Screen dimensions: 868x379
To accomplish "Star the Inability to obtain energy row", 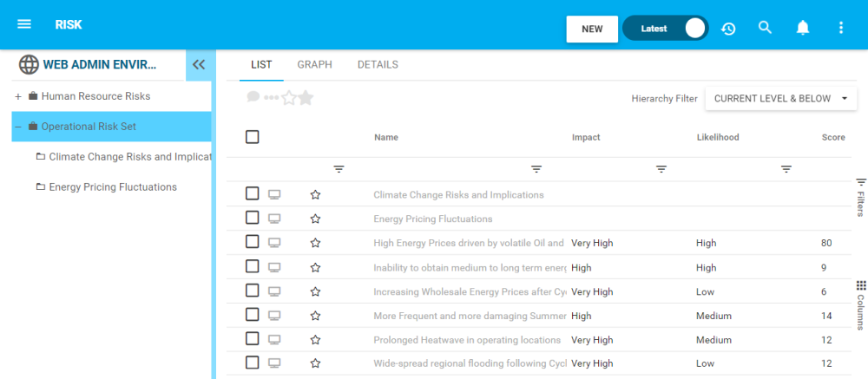I will [316, 268].
